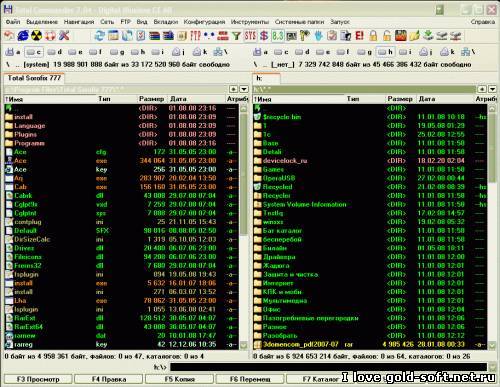Click into the command line field
Screen dimensions: 500x387
point(329,367)
